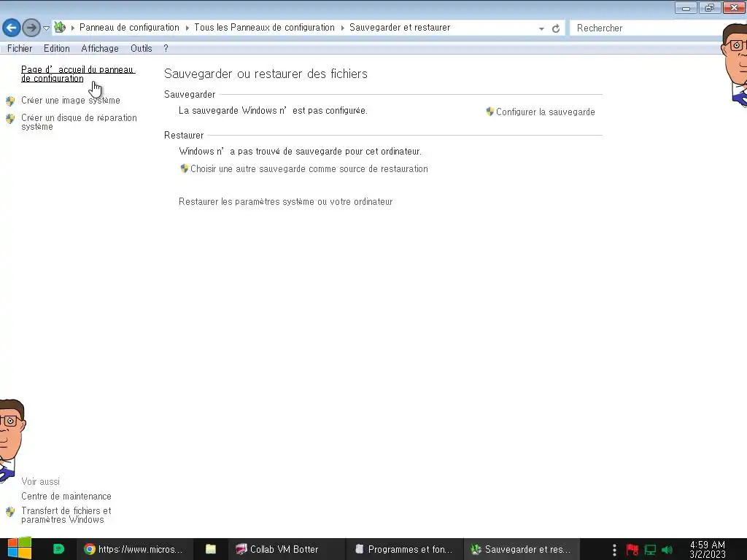Click the Windows Start button
The height and width of the screenshot is (560, 747).
tap(19, 548)
